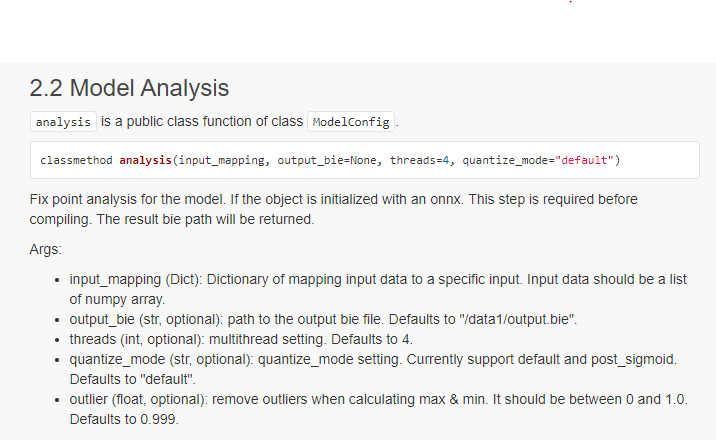Click the red "analysis" function name in the code
Viewport: 716px width, 440px height.
coord(145,160)
